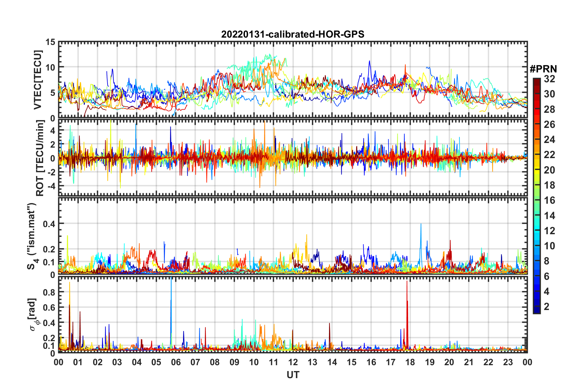
Task: Select colorbar tick label 24
Action: (x=549, y=140)
